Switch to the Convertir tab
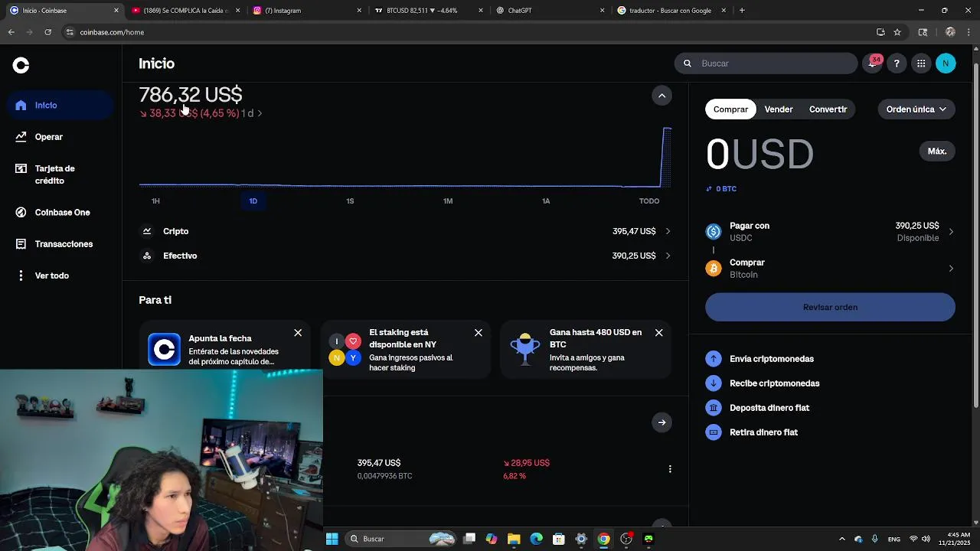Image resolution: width=980 pixels, height=551 pixels. coord(828,109)
